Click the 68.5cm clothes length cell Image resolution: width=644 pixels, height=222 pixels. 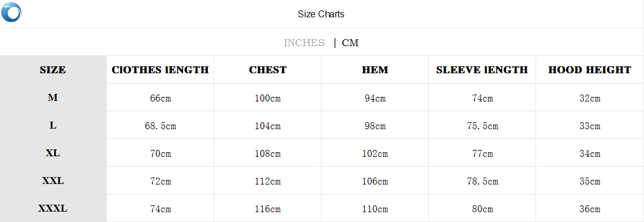pyautogui.click(x=160, y=126)
